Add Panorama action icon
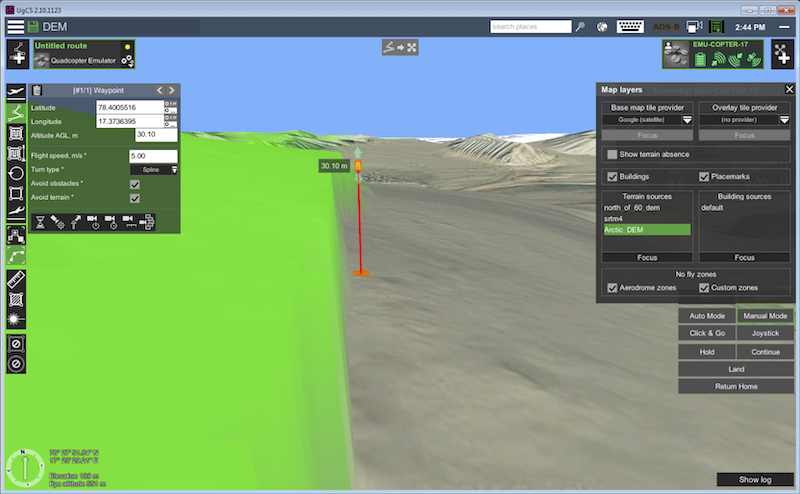 click(147, 222)
